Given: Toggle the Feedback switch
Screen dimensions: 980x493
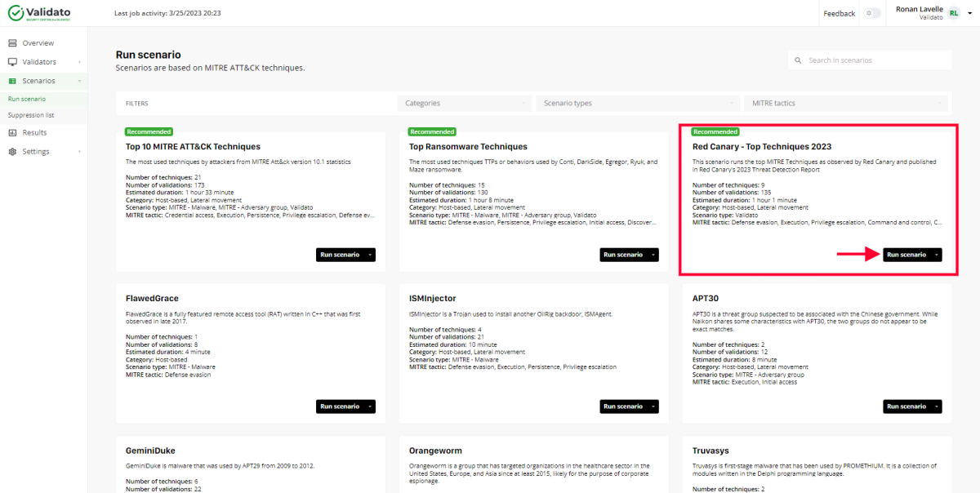Looking at the screenshot, I should (x=872, y=13).
